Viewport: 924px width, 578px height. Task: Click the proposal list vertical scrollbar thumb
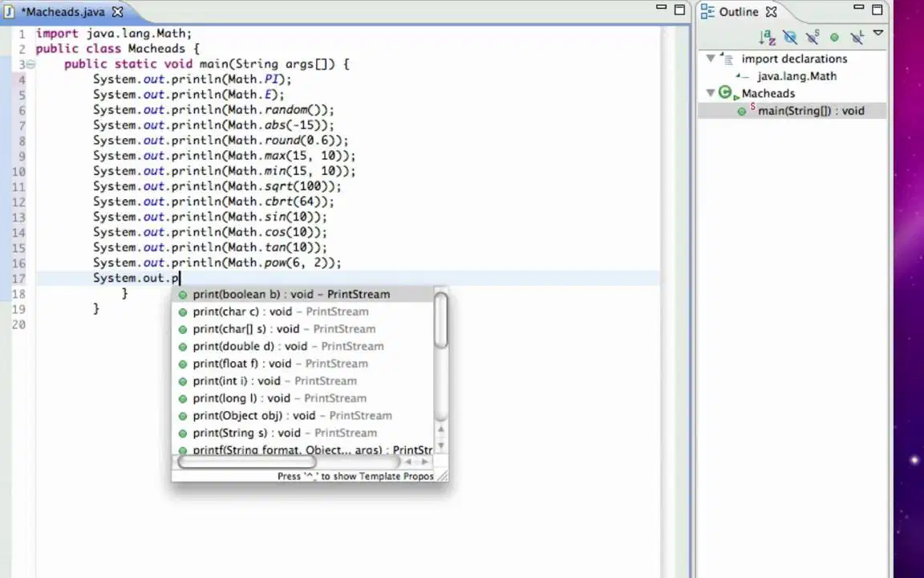(x=441, y=321)
